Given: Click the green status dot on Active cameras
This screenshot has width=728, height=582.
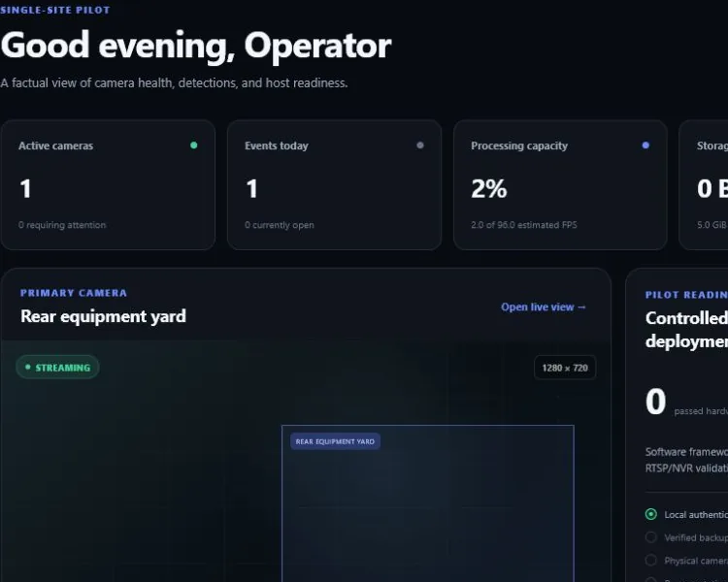Looking at the screenshot, I should pyautogui.click(x=193, y=145).
